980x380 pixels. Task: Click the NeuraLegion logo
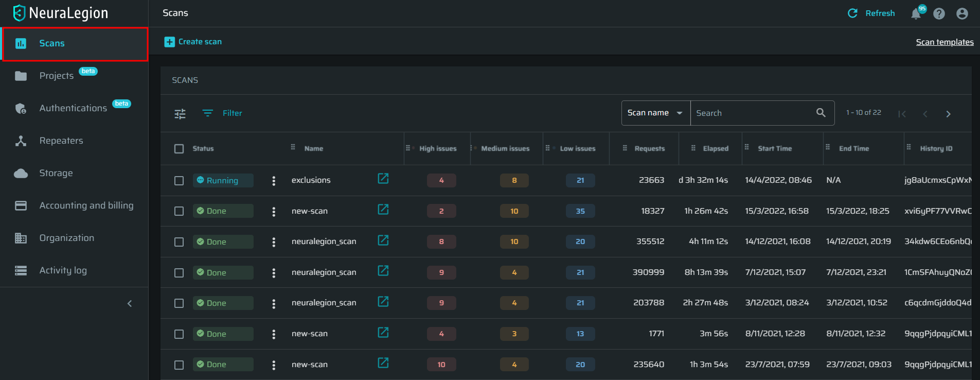tap(61, 13)
